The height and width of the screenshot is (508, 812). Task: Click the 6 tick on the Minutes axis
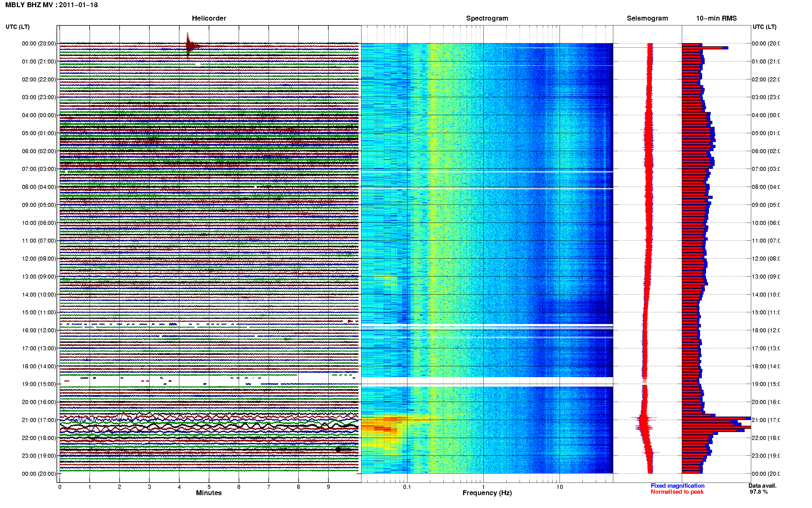coord(239,487)
